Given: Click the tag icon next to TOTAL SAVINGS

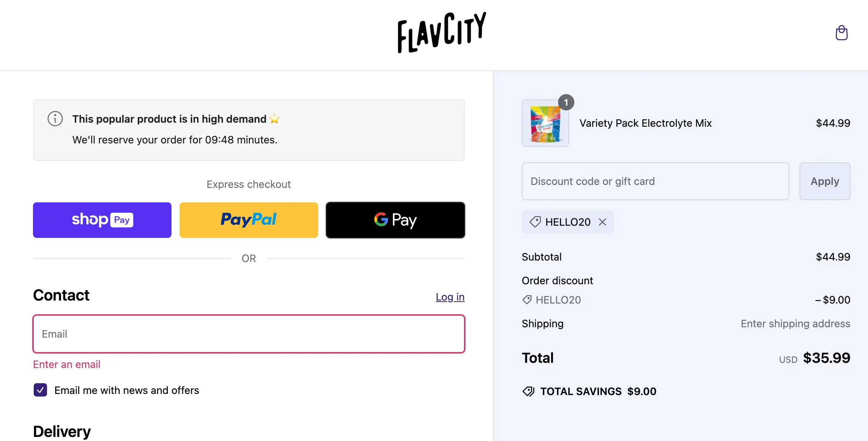Looking at the screenshot, I should [528, 391].
